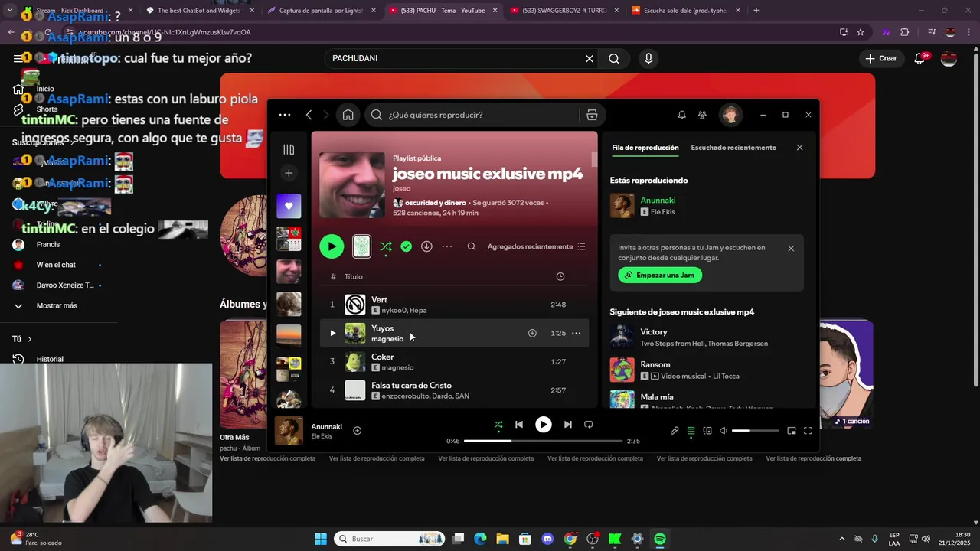This screenshot has width=980, height=551.
Task: Toggle repeat in the Spotify player bar
Action: (x=588, y=425)
